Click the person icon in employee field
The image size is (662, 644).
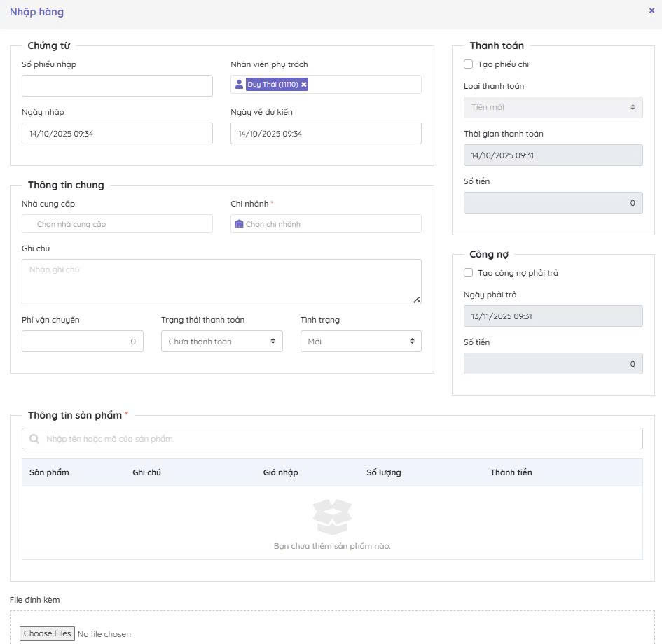click(239, 85)
